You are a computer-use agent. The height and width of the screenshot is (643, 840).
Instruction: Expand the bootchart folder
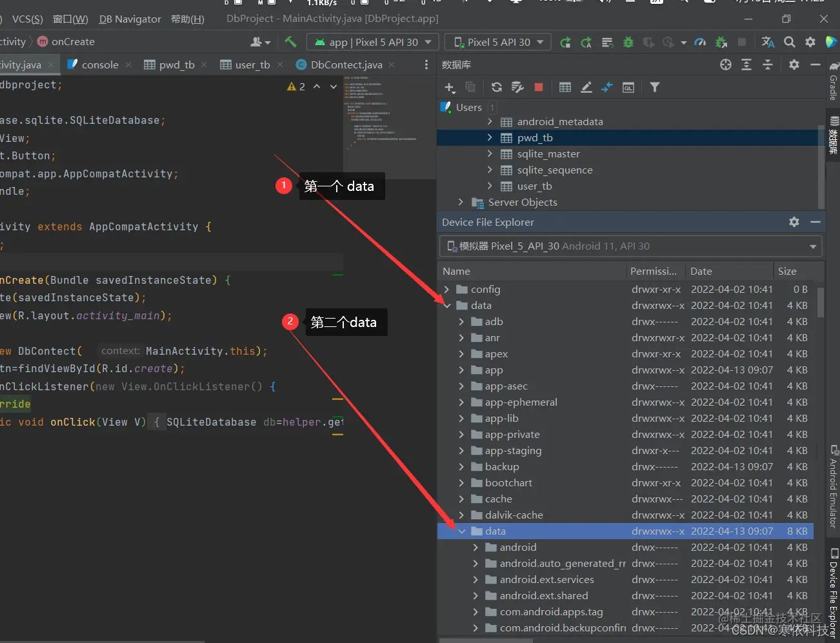pyautogui.click(x=461, y=482)
